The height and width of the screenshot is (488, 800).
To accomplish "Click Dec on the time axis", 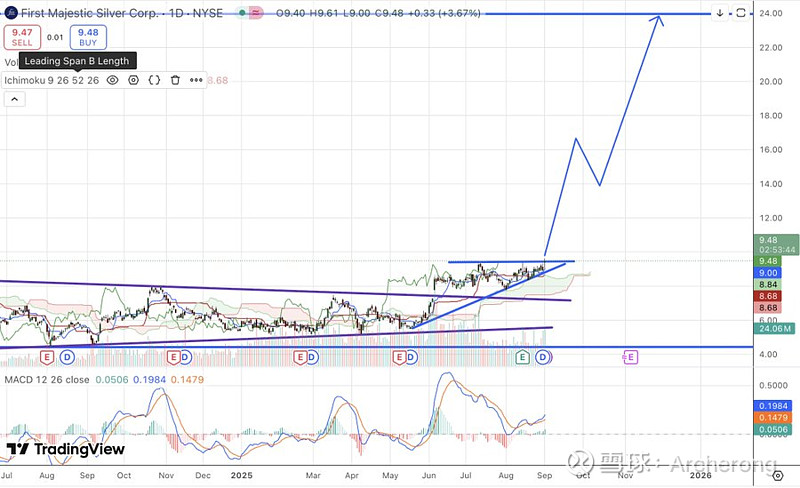I will [203, 475].
